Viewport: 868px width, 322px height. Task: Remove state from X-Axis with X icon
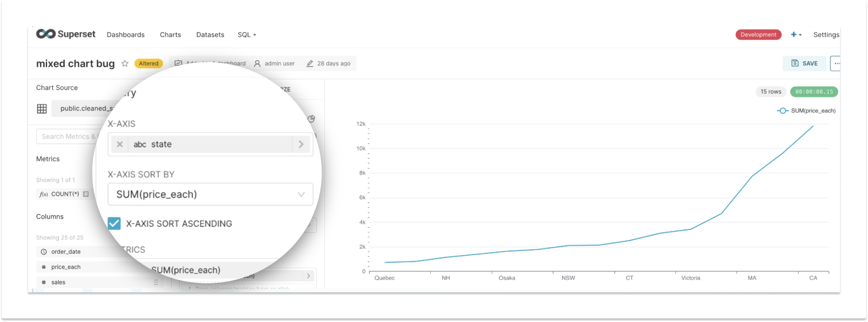[x=120, y=144]
